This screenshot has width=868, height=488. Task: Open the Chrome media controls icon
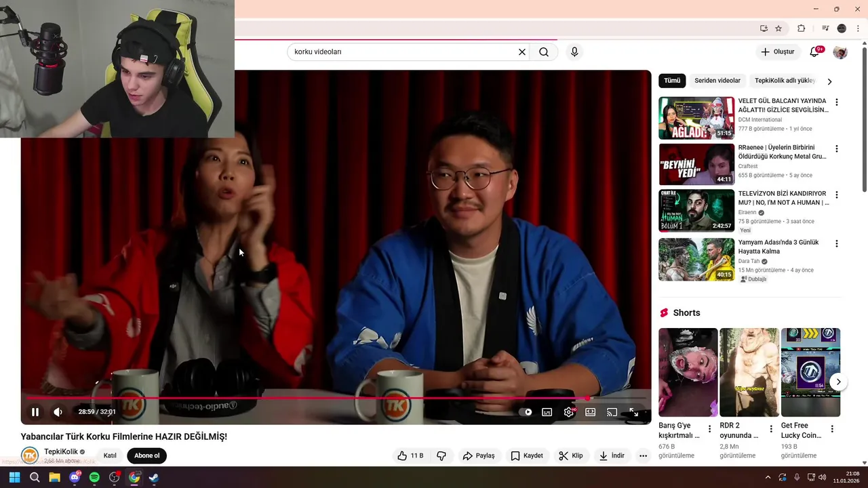point(825,28)
